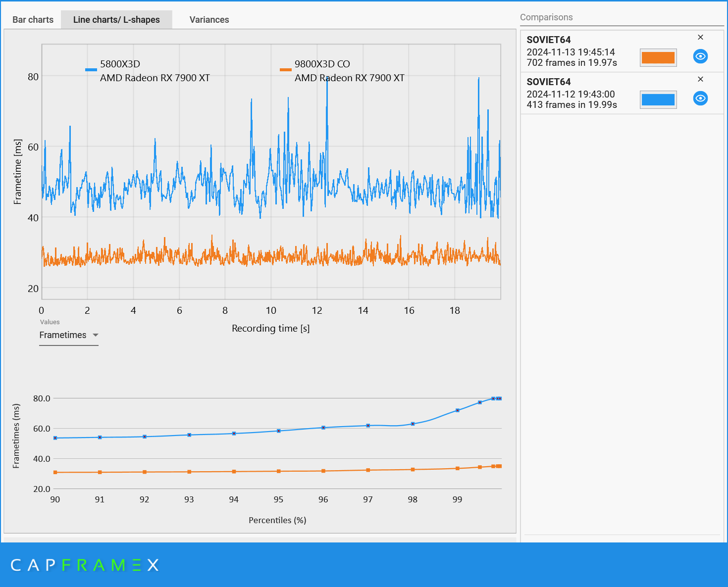
Task: Click the X icon beside the 2024-11-12 comparison
Action: click(701, 79)
